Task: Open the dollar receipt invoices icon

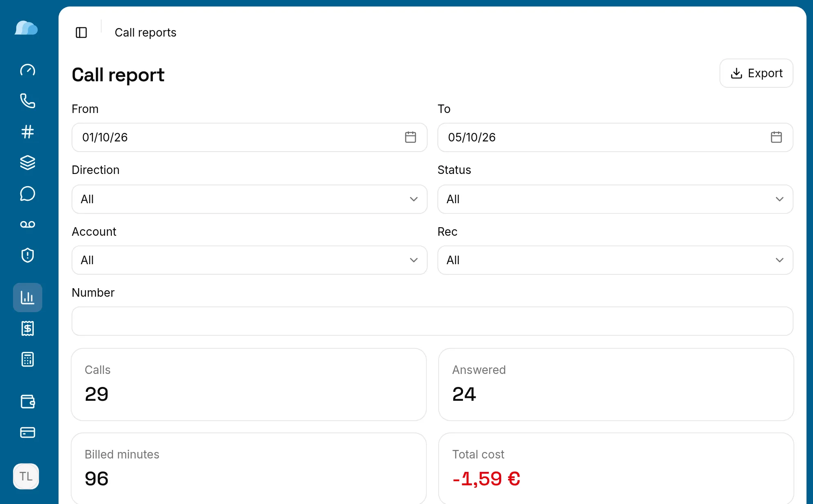Action: 28,328
